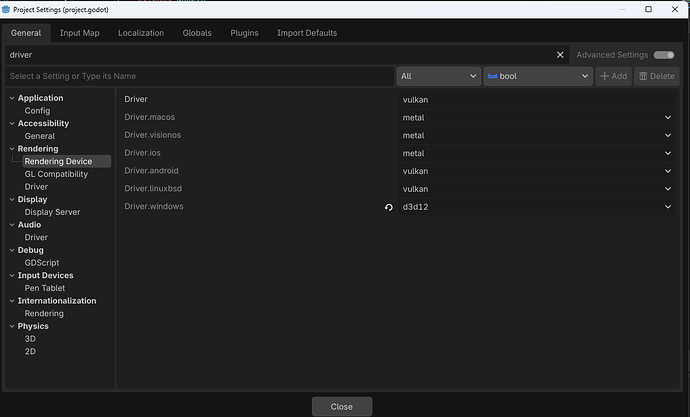Click the driver search filter field
690x417 pixels.
[280, 55]
